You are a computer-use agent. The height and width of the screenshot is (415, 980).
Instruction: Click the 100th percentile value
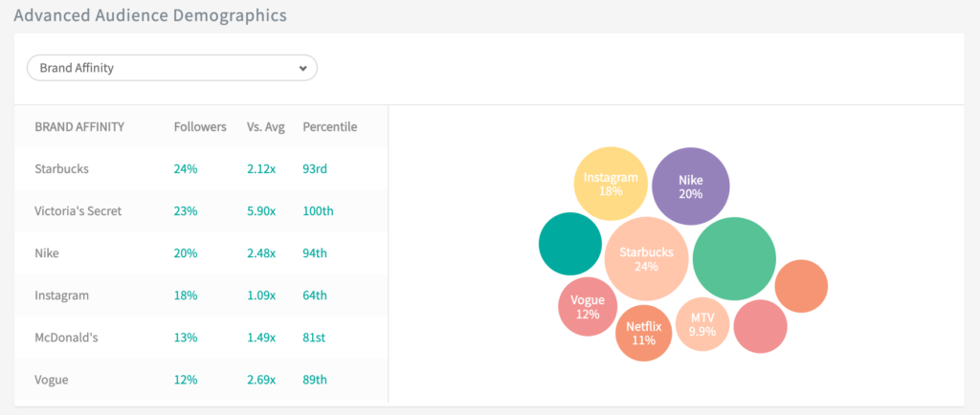(x=318, y=211)
